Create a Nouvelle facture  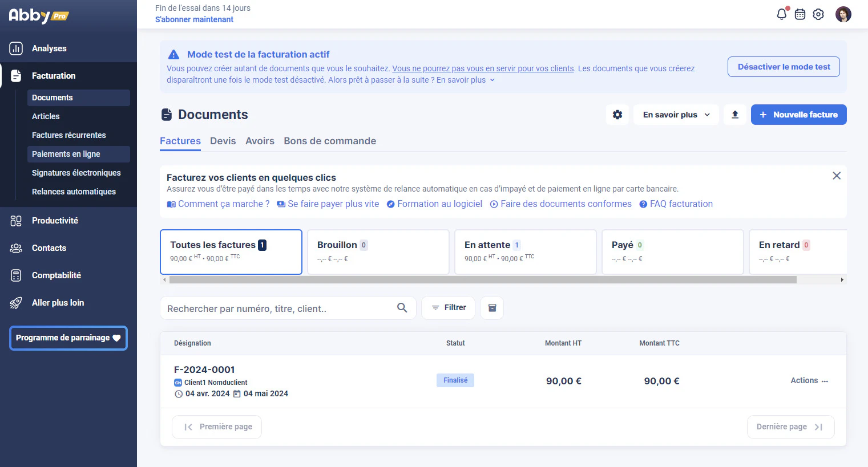798,115
